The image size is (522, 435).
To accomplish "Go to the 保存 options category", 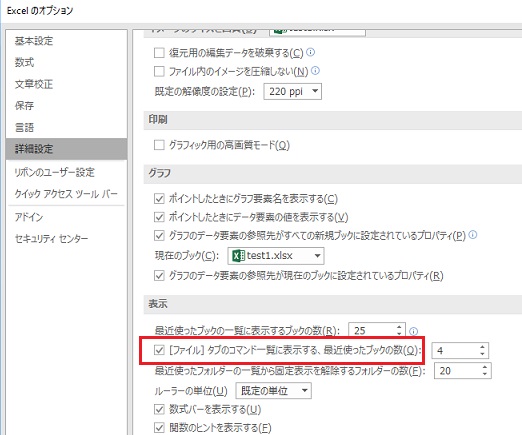I will point(24,105).
